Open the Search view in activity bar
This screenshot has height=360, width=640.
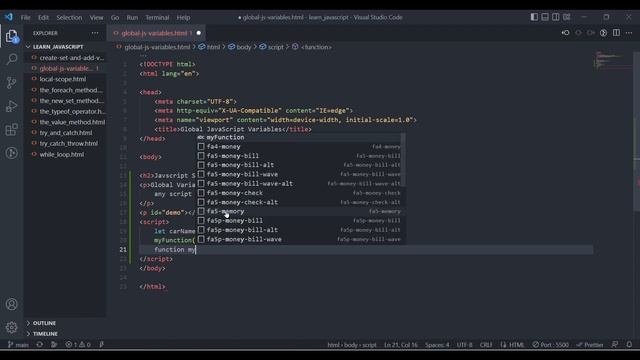click(11, 59)
